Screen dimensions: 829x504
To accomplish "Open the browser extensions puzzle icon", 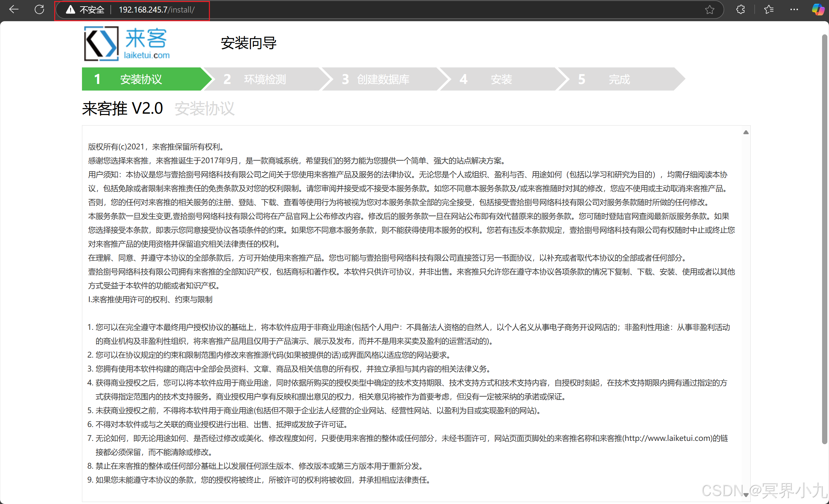I will (x=740, y=10).
